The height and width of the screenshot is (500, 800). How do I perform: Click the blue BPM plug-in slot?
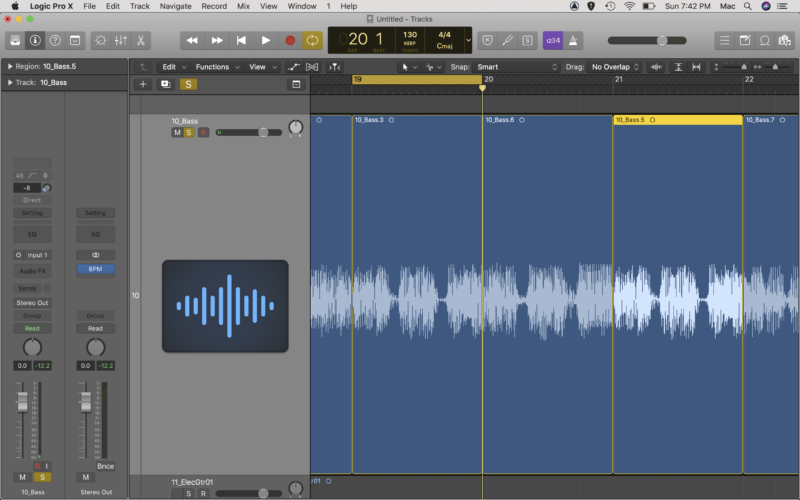pyautogui.click(x=95, y=269)
